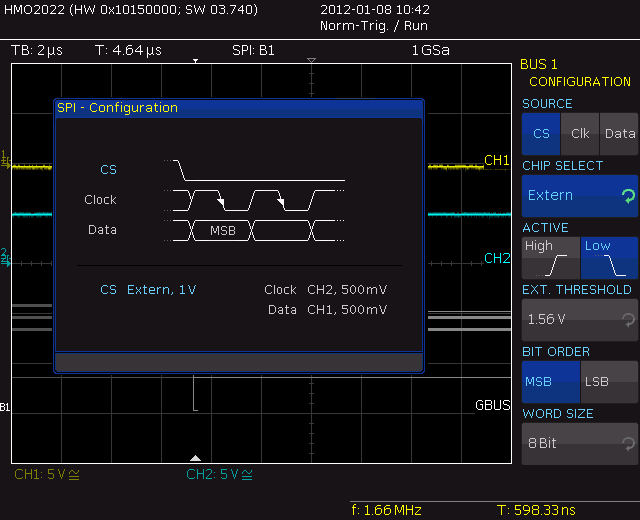The height and width of the screenshot is (520, 640).
Task: Click the rotary knob icon beside Extern
Action: tap(627, 196)
